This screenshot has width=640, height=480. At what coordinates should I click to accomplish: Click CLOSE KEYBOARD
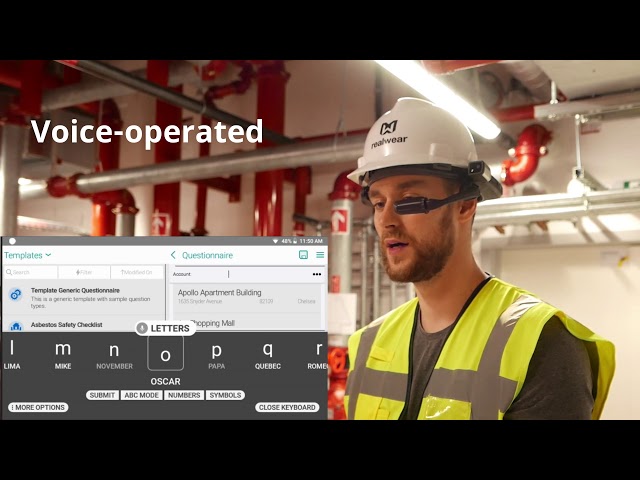(287, 407)
